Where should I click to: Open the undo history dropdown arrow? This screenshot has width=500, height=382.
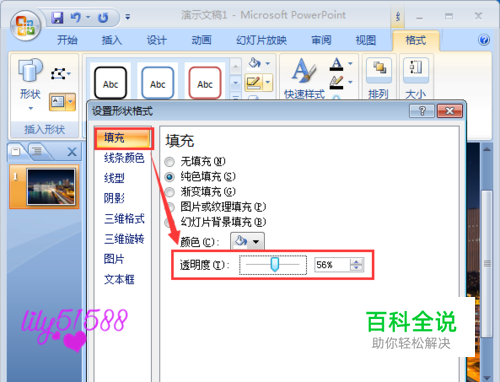pos(88,17)
